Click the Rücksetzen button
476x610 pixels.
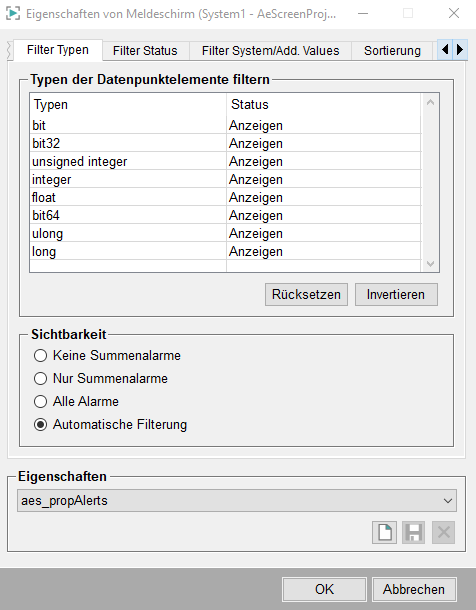(306, 294)
